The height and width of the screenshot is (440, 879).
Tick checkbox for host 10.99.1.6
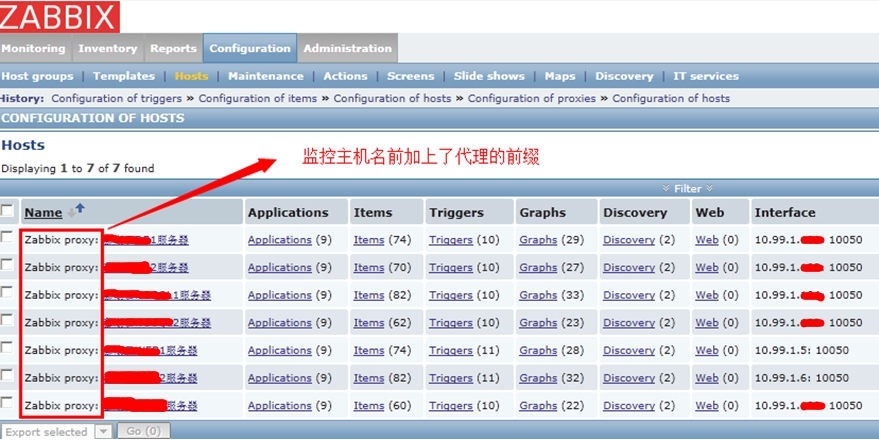[7, 375]
